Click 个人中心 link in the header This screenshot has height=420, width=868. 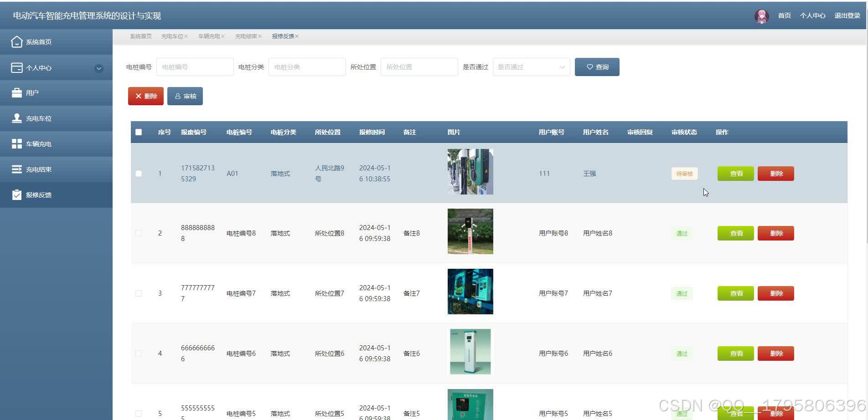(812, 16)
